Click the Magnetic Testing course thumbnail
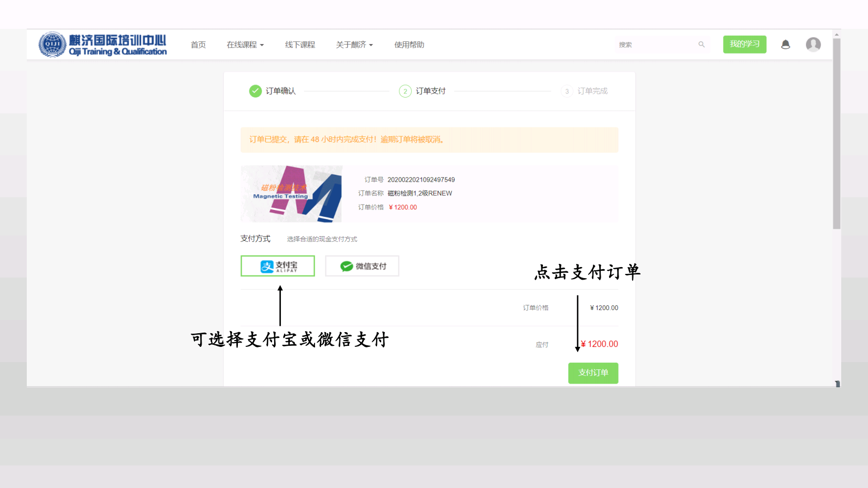Screen dimensions: 868x488 (291, 194)
